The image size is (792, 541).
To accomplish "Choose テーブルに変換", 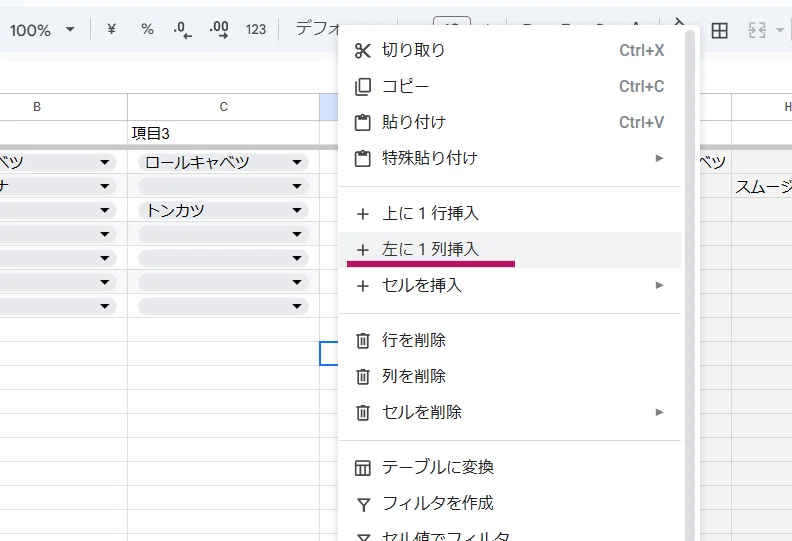I will tap(510, 467).
